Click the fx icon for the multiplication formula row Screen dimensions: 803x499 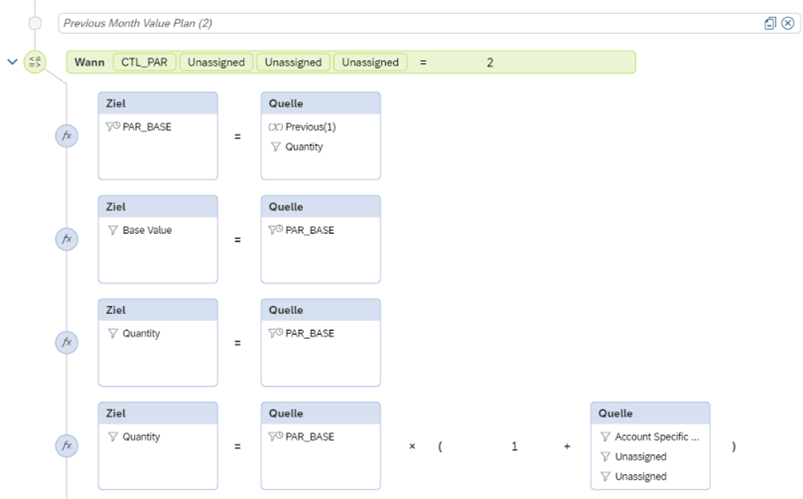pos(66,446)
